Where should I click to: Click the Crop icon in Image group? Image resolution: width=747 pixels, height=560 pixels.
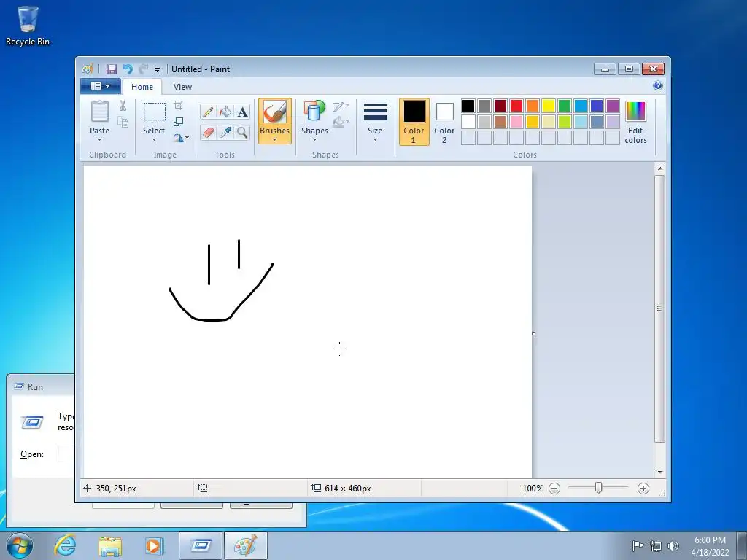pos(178,105)
